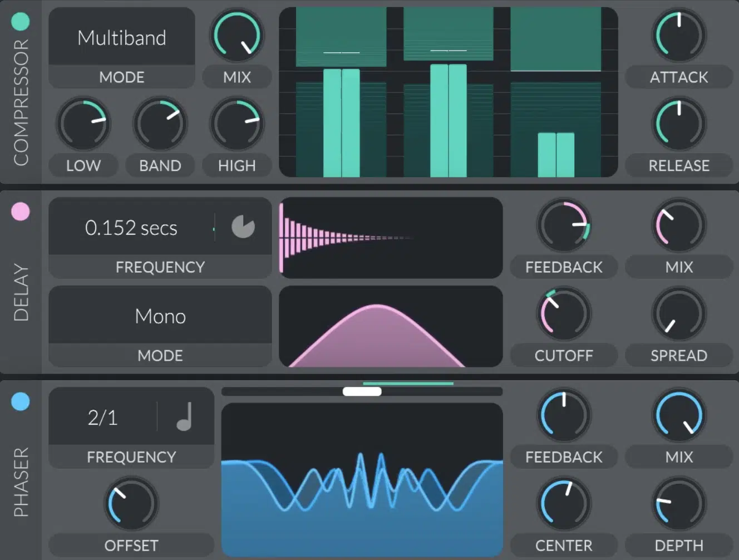Click the Phaser OFFSET knob

point(131,504)
